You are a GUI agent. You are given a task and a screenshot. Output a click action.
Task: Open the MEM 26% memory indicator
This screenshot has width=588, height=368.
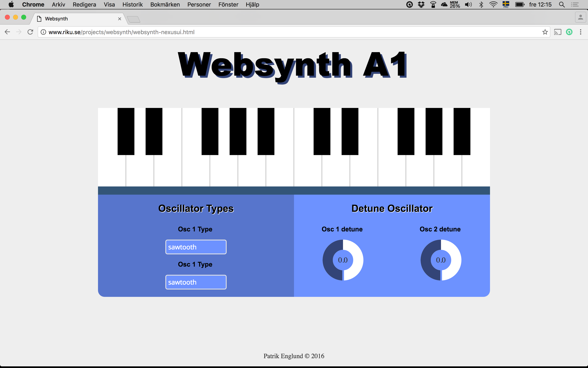(x=455, y=4)
